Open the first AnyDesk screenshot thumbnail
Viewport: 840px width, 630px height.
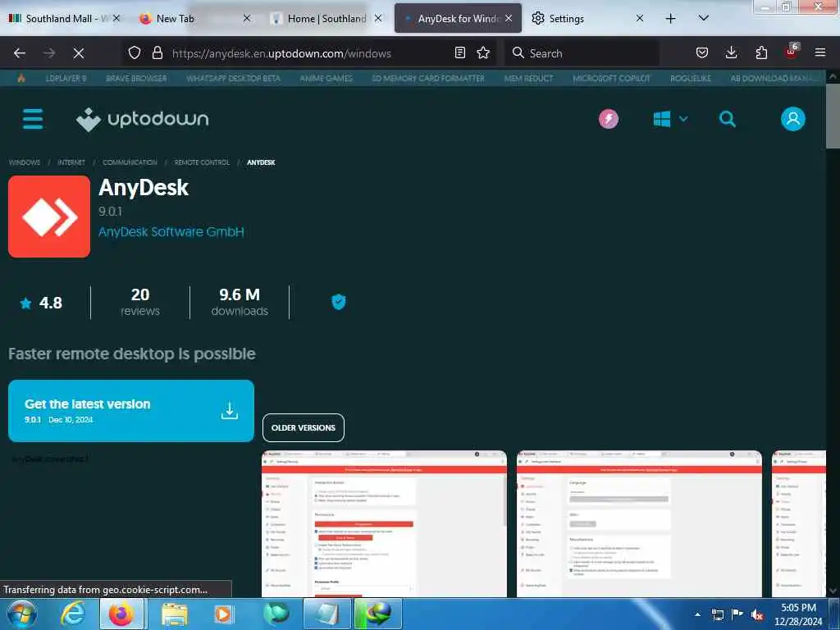384,524
